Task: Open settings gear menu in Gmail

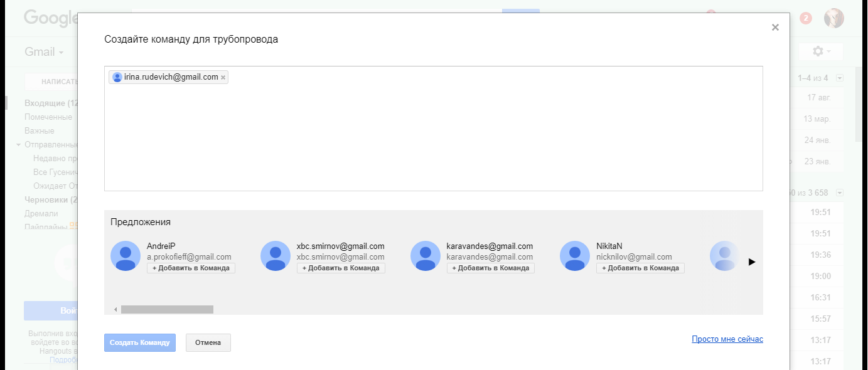Action: [821, 51]
